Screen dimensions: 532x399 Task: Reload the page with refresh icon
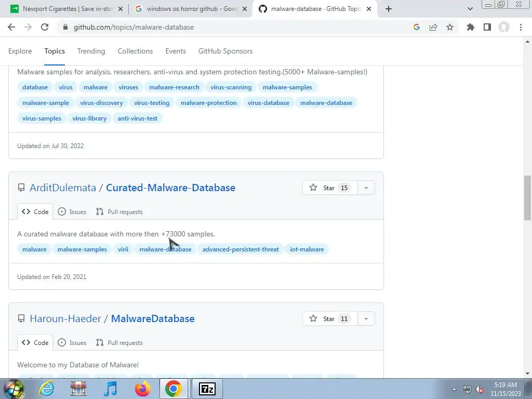pyautogui.click(x=45, y=27)
